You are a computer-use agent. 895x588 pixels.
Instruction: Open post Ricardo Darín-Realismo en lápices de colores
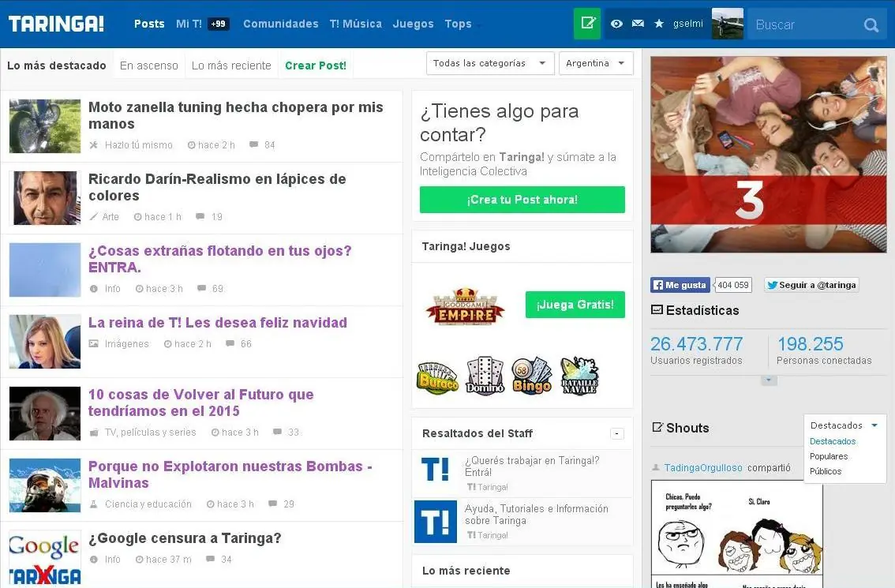coord(217,187)
